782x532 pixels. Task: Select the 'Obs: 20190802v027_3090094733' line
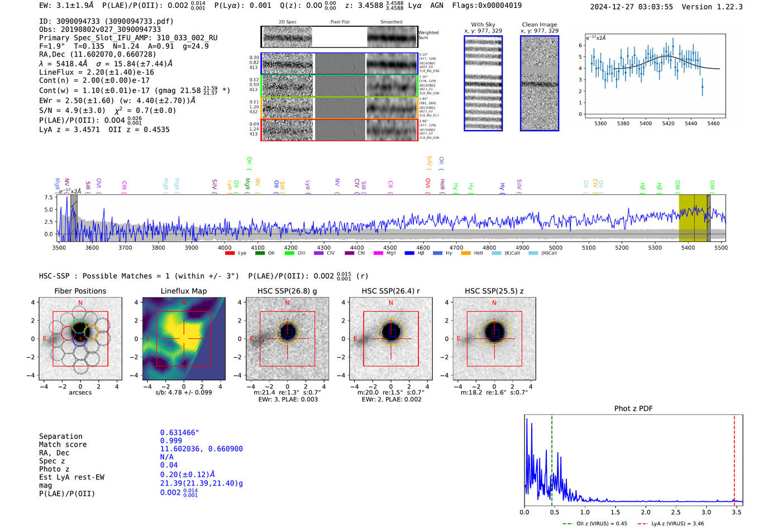[x=100, y=30]
